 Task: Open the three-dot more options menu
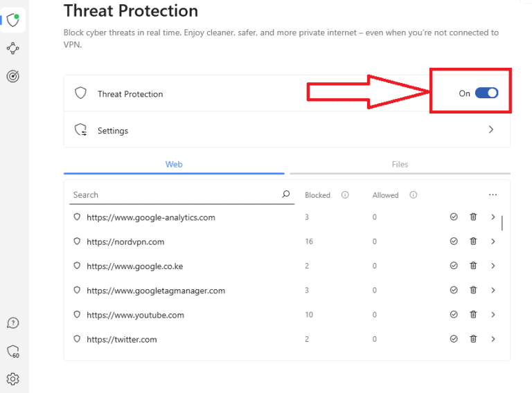tap(493, 195)
